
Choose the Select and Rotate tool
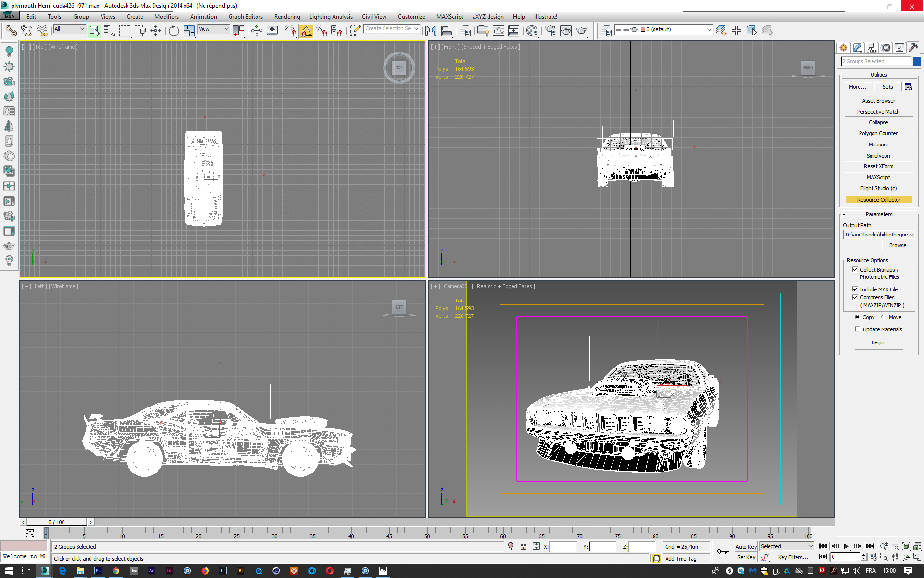coord(174,31)
